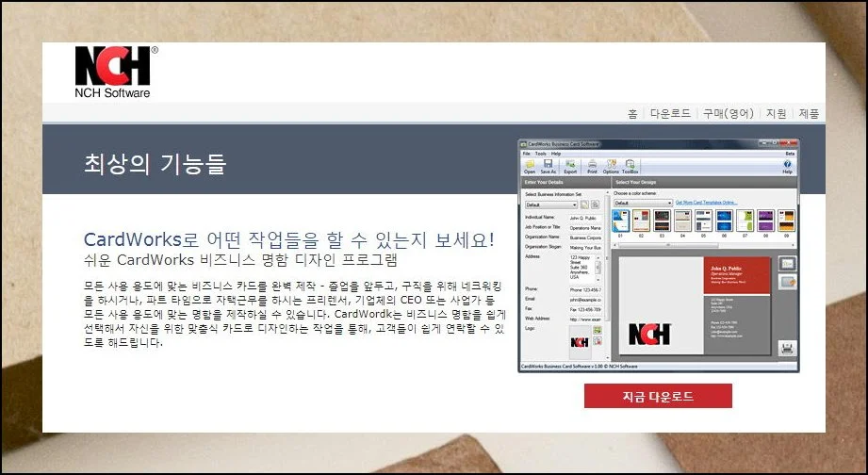Open the Select Business Information Set dropdown

(x=551, y=205)
